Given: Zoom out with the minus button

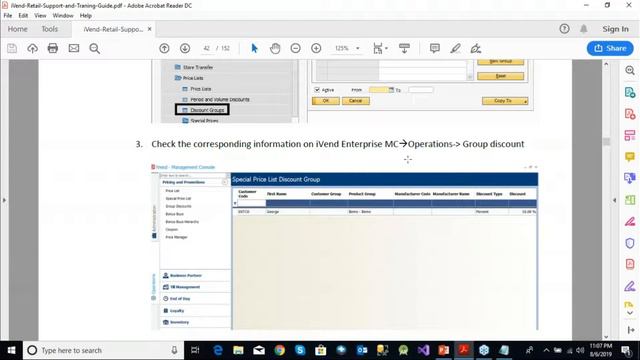Looking at the screenshot, I should pos(296,48).
